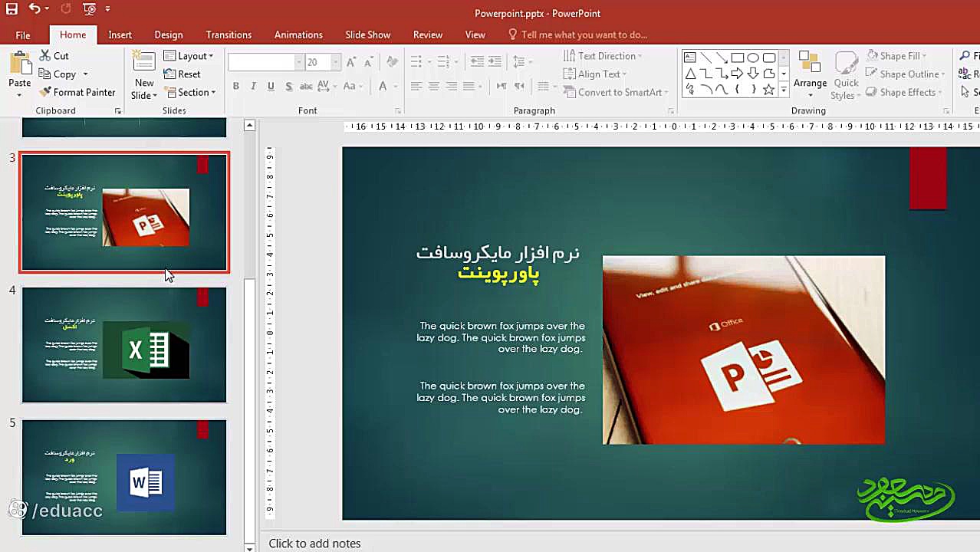Image resolution: width=980 pixels, height=552 pixels.
Task: Click the Paste clipboard icon
Action: pyautogui.click(x=19, y=64)
